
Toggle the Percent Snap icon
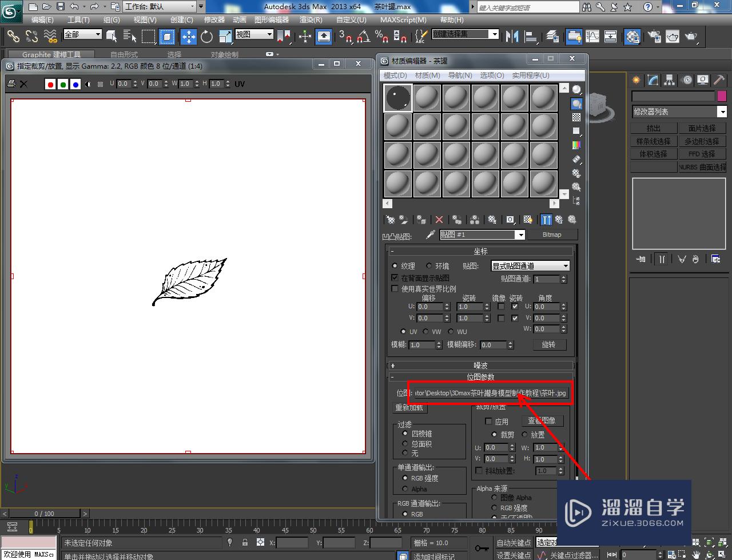[381, 37]
